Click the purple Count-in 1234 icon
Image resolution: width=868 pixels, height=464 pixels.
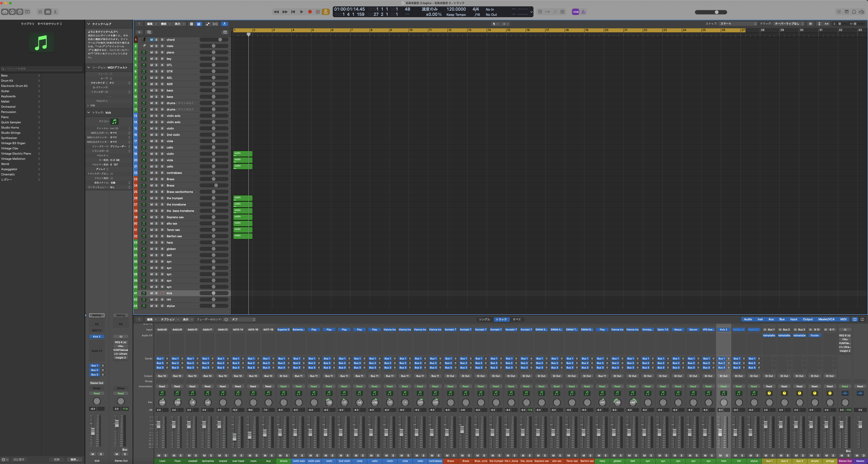tap(576, 12)
